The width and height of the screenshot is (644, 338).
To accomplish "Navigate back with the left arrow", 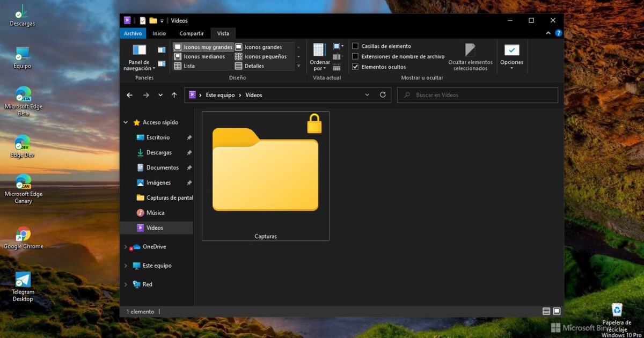I will [x=129, y=95].
